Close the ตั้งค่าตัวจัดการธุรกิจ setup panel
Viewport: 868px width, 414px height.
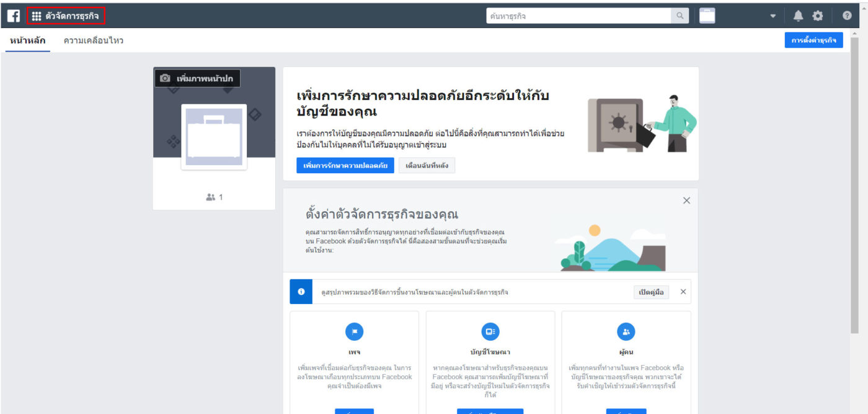pyautogui.click(x=686, y=200)
